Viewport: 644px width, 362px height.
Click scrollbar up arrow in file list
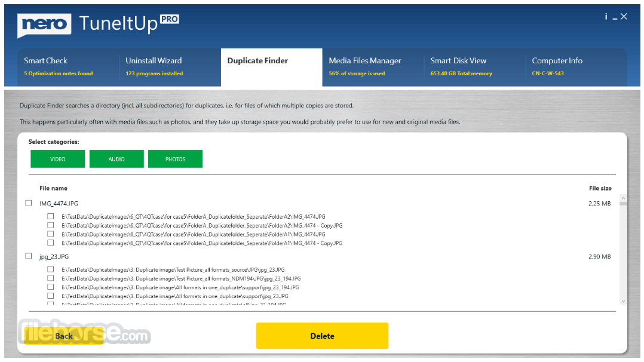point(623,198)
